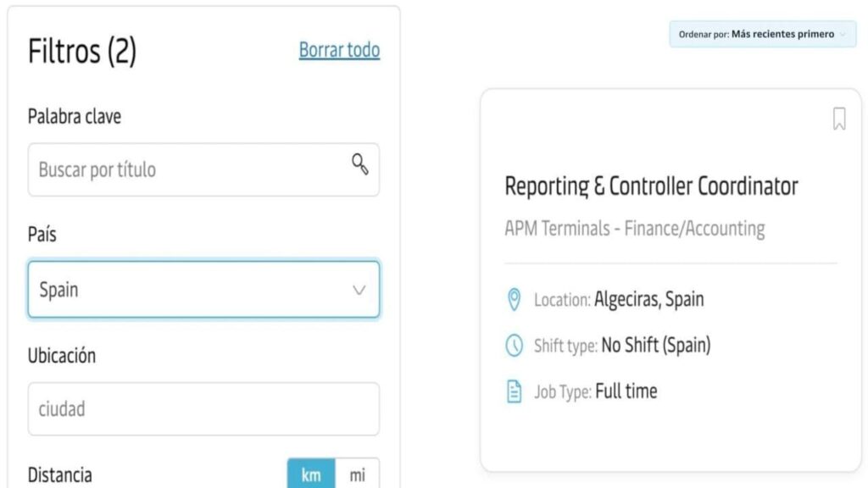Image resolution: width=868 pixels, height=488 pixels.
Task: Click the magnifying glass search icon
Action: 359,164
